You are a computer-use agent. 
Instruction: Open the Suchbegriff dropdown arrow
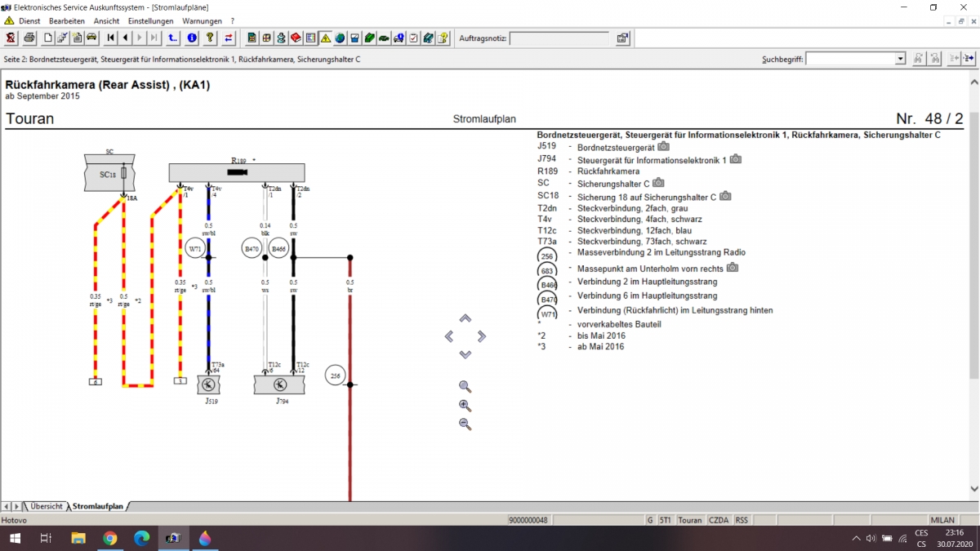[x=901, y=59]
